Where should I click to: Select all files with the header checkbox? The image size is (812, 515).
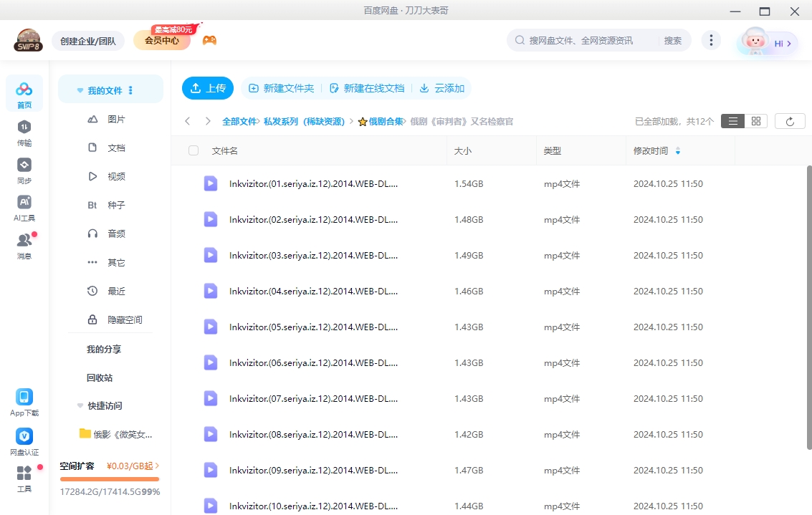(192, 150)
